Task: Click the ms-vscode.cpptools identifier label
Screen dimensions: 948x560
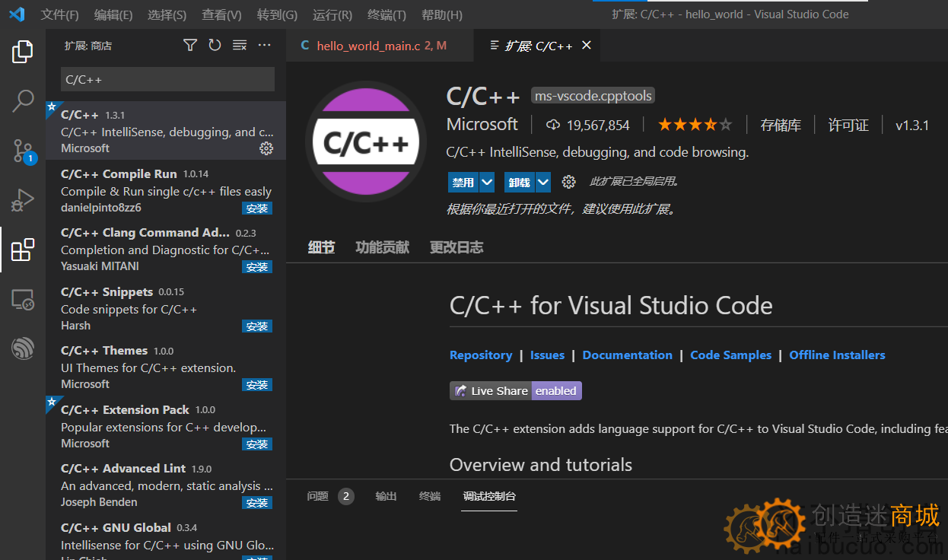Action: tap(593, 96)
